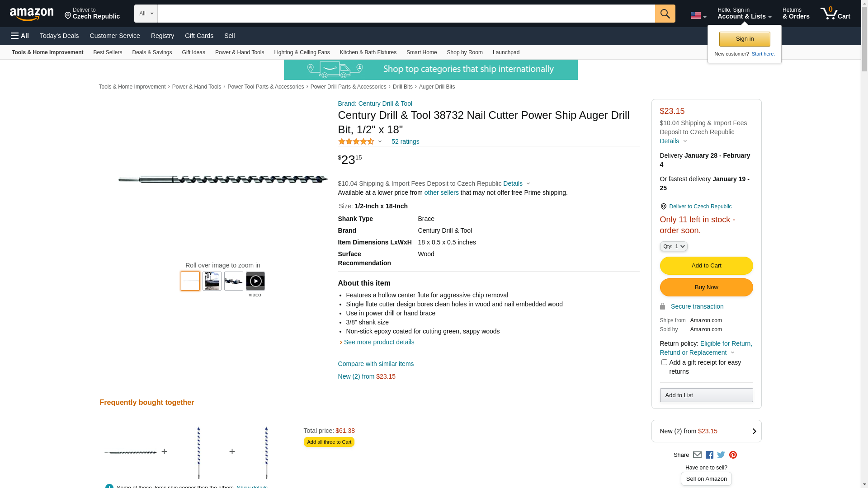The image size is (868, 488).
Task: Share on Twitter icon
Action: click(x=721, y=455)
